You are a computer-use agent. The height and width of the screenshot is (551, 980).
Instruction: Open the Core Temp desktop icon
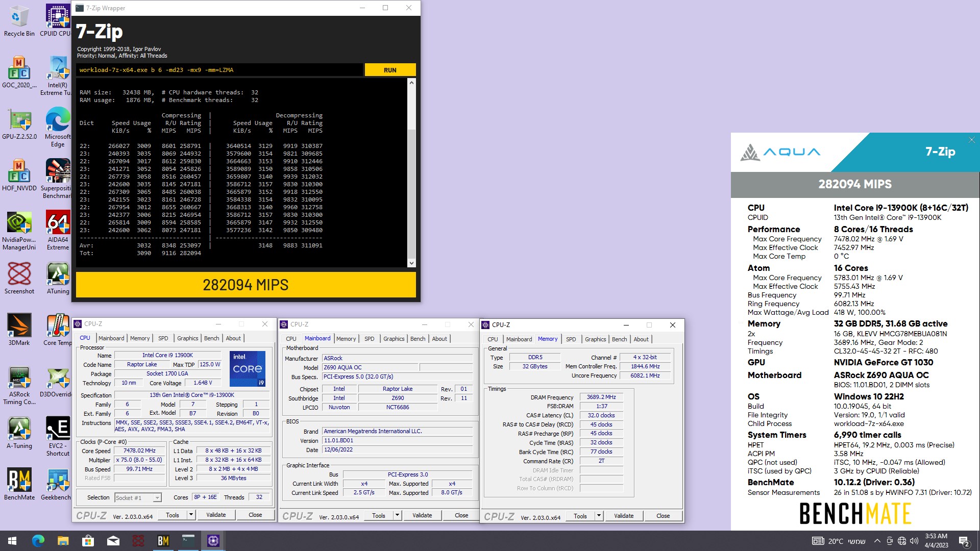[57, 330]
